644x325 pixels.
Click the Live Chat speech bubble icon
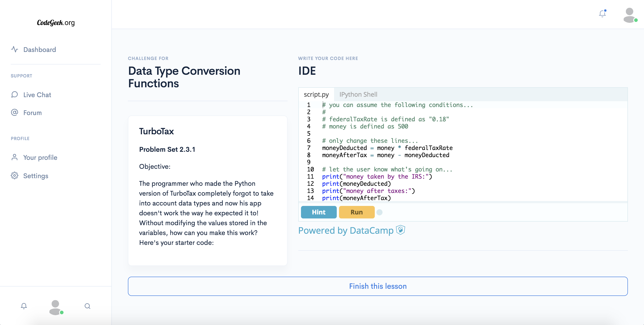tap(15, 95)
